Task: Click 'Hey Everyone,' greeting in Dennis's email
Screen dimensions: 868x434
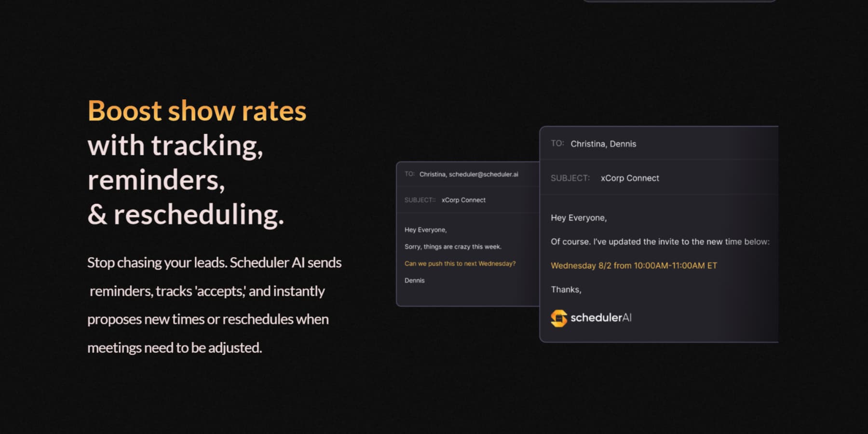Action: pyautogui.click(x=425, y=230)
